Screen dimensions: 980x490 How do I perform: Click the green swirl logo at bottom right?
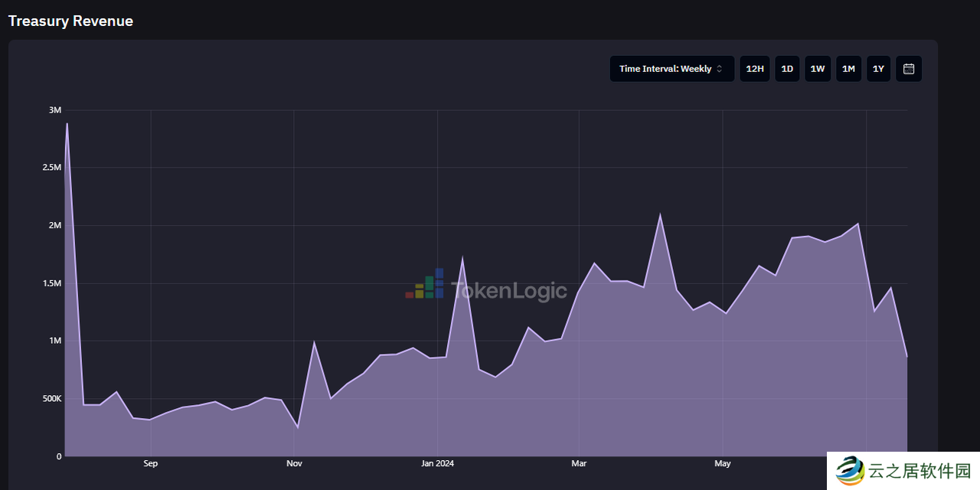(x=849, y=471)
